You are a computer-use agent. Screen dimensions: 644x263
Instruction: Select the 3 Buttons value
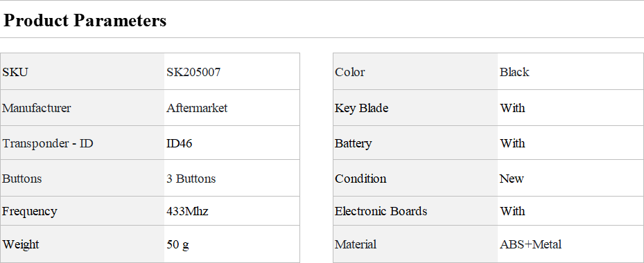click(191, 179)
